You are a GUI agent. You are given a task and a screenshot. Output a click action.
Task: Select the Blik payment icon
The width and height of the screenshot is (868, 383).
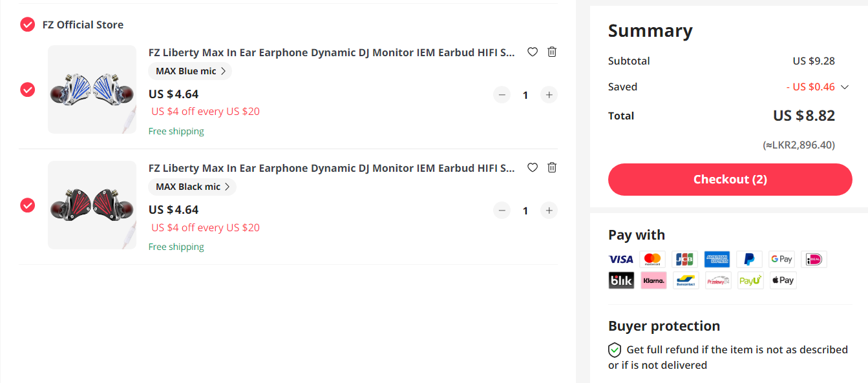click(621, 280)
